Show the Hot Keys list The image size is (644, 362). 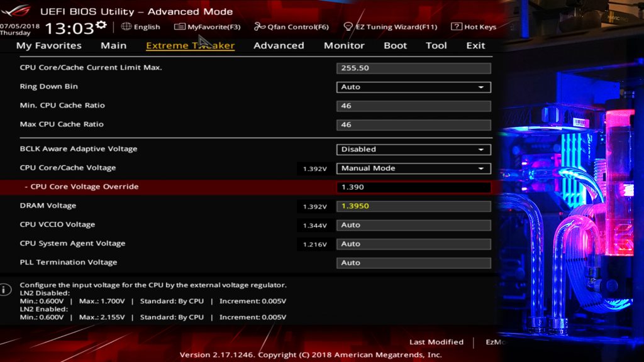coord(474,26)
